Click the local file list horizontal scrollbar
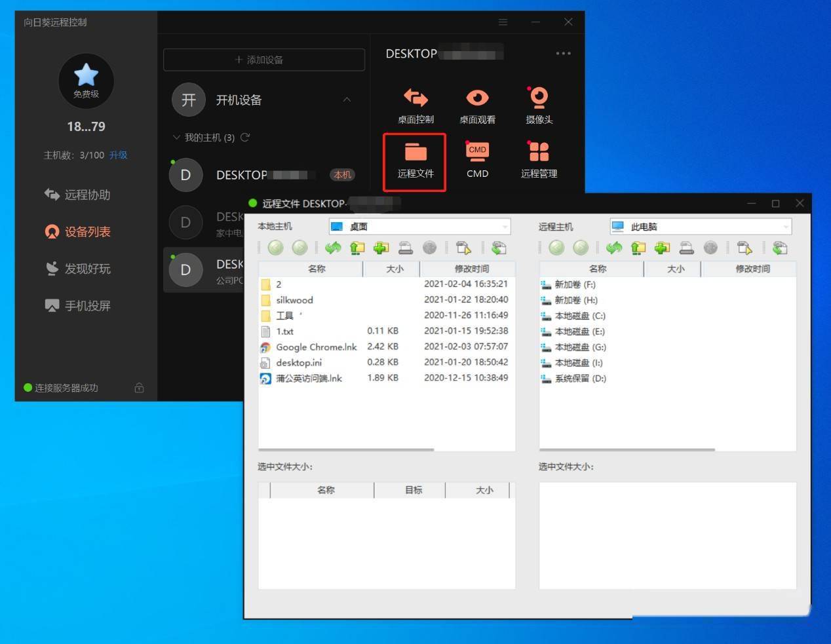The width and height of the screenshot is (831, 644). click(x=346, y=449)
